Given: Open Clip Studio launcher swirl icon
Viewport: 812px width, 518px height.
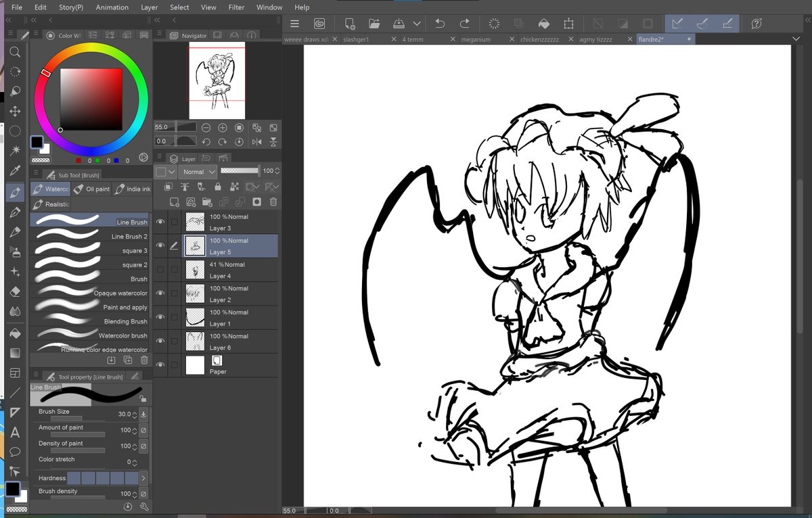Looking at the screenshot, I should [x=319, y=23].
